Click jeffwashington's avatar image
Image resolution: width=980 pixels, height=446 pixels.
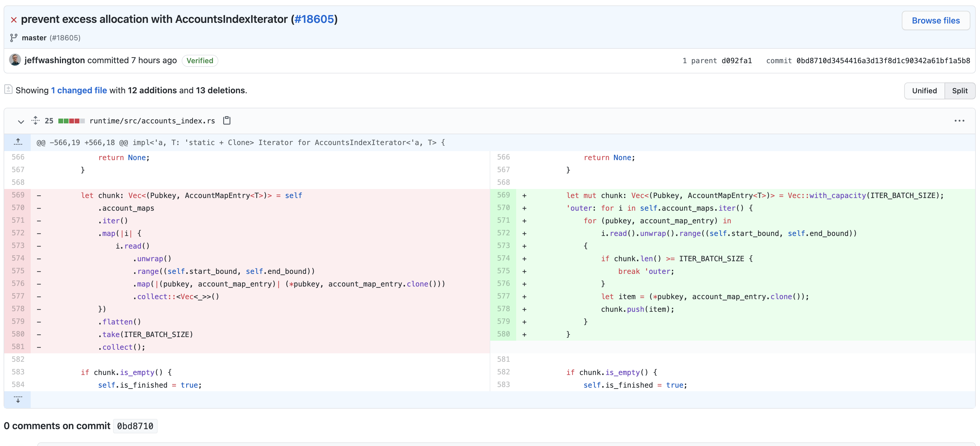click(15, 60)
